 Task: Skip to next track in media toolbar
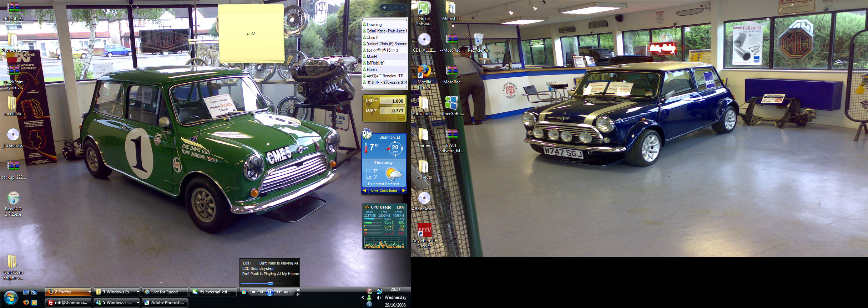(278, 292)
